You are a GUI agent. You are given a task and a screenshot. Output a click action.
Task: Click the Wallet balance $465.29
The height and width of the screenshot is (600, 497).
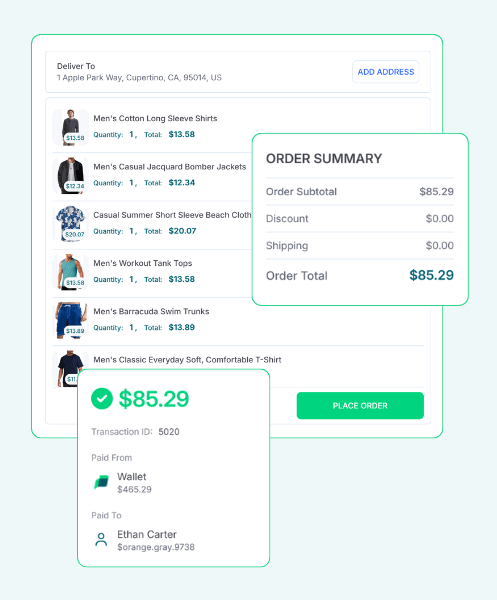[x=134, y=489]
